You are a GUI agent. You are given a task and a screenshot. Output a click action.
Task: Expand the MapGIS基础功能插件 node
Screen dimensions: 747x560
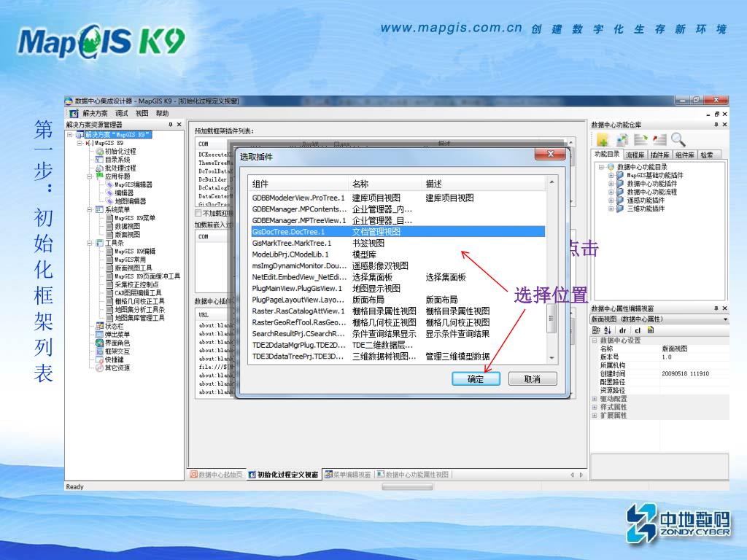point(611,175)
